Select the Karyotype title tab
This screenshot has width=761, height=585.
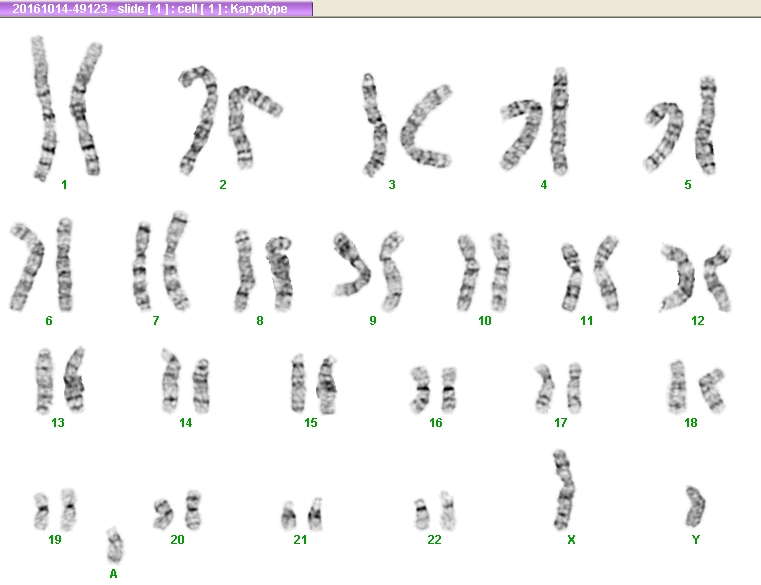(x=156, y=8)
